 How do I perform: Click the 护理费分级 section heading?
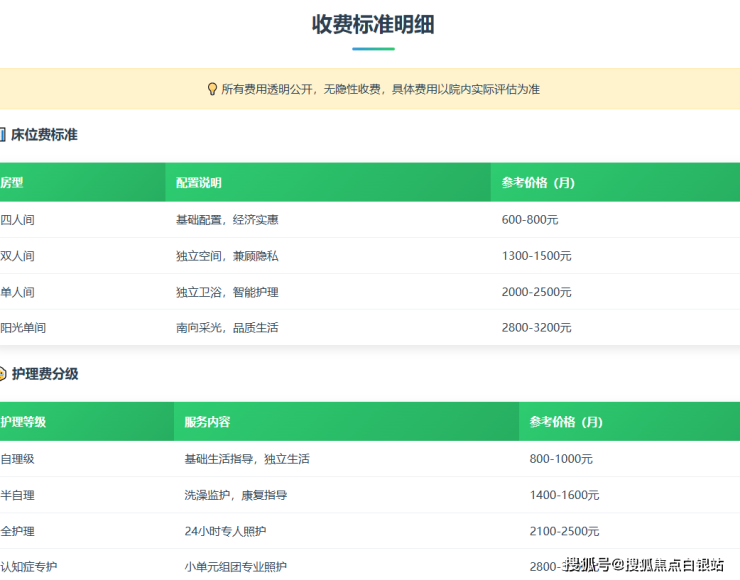click(x=45, y=374)
